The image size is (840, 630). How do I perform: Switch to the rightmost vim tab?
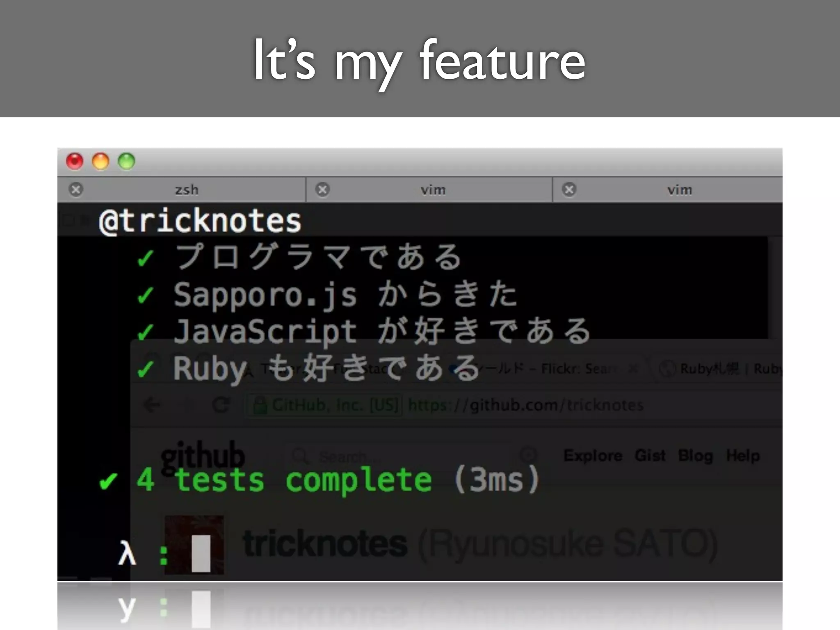click(679, 190)
